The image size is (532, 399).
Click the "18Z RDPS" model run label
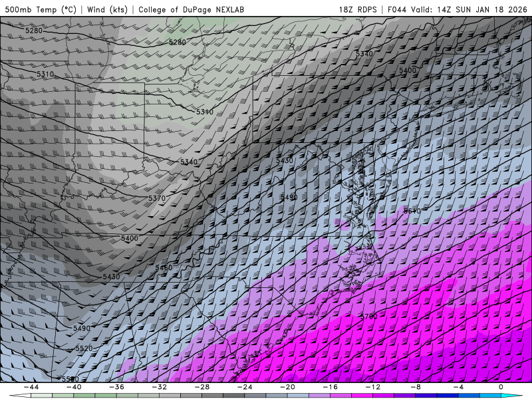tap(358, 9)
